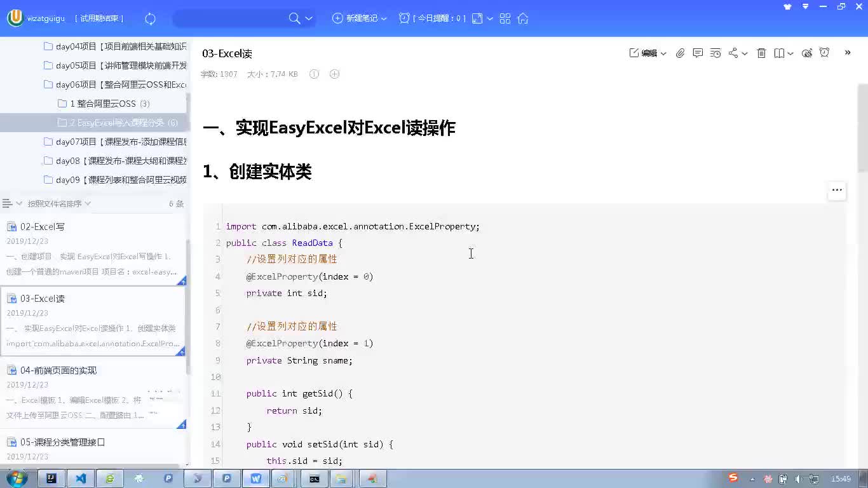The width and height of the screenshot is (868, 488).
Task: Expand the share dropdown arrow
Action: point(745,53)
